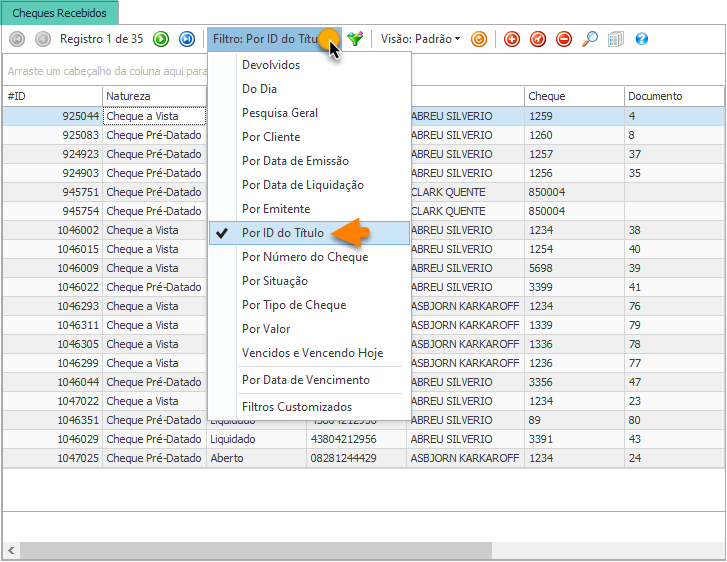Click ID cell 1046351
The width and height of the screenshot is (727, 562).
[x=53, y=420]
